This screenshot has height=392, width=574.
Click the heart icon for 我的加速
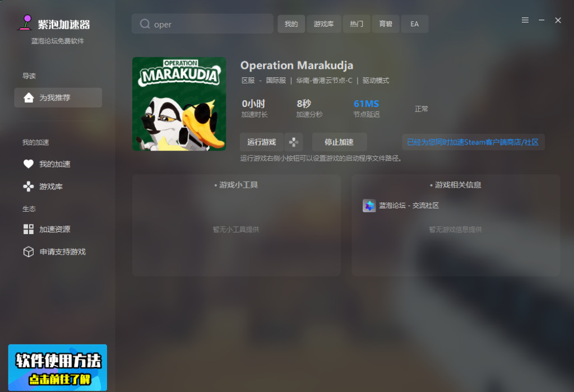(x=29, y=164)
